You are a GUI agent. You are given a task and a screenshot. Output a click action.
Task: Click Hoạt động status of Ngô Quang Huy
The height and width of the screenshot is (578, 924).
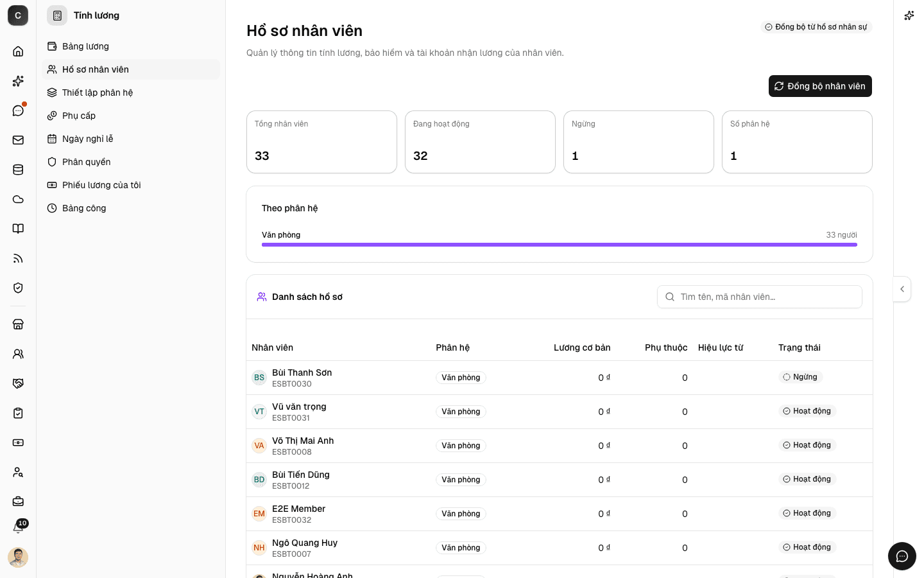pyautogui.click(x=807, y=547)
